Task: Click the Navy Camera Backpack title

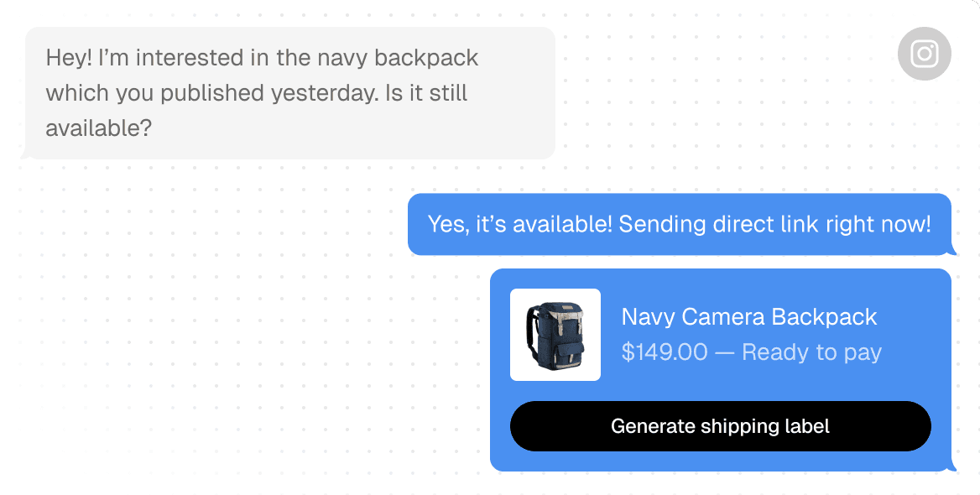Action: pyautogui.click(x=748, y=317)
